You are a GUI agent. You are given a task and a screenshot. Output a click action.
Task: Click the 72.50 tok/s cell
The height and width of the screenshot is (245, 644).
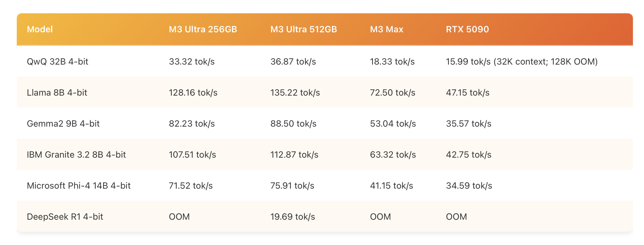pyautogui.click(x=393, y=92)
